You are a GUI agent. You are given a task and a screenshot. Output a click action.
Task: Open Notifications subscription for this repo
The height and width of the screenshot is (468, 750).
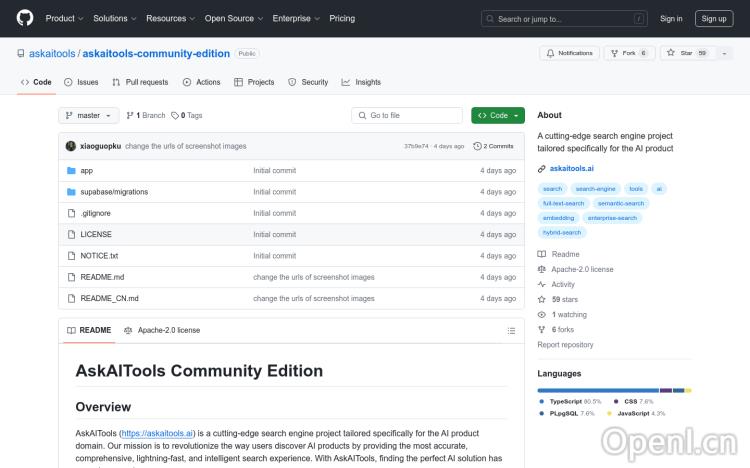568,53
